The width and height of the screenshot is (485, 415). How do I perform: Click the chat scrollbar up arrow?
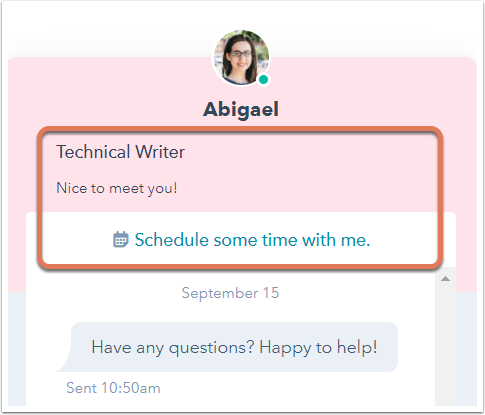[x=445, y=279]
